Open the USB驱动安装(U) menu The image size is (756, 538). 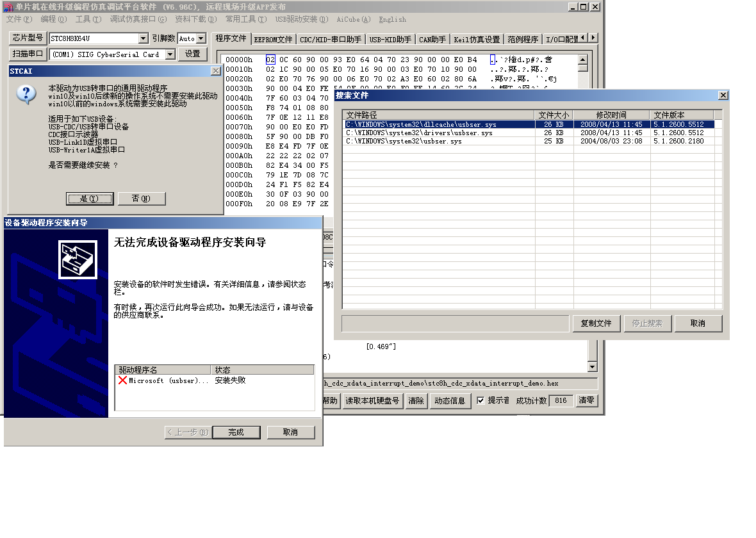(x=301, y=19)
